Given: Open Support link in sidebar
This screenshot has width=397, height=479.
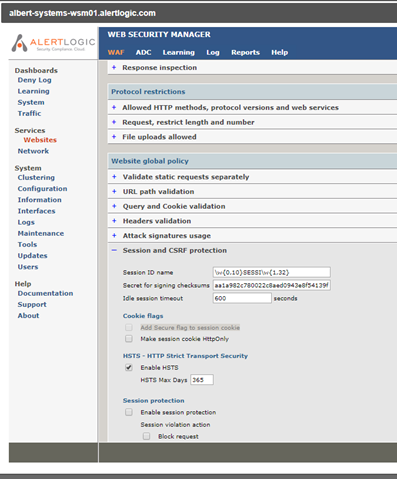Looking at the screenshot, I should 32,305.
